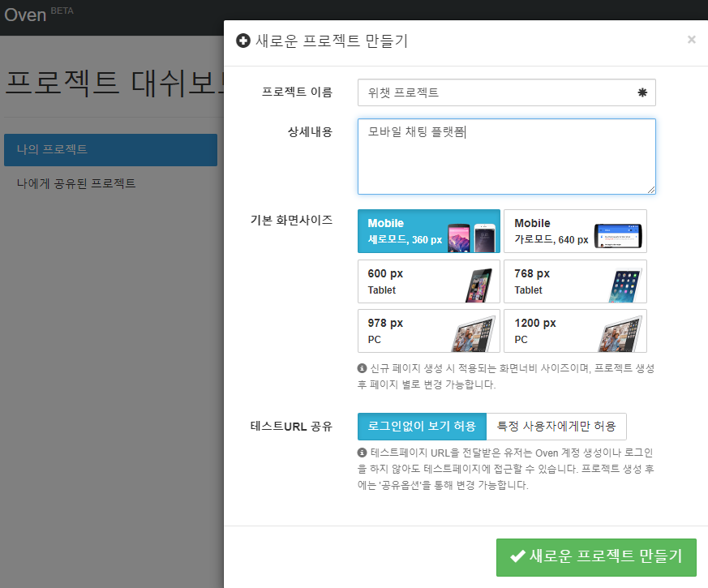The image size is (708, 588).
Task: Click the info icon under screen size options
Action: 362,368
